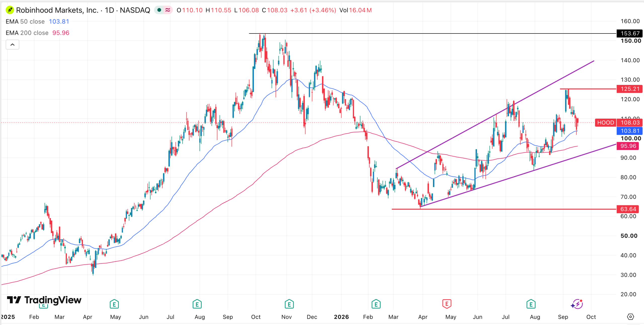
Task: Click the blue 103.81 axis label
Action: click(630, 131)
